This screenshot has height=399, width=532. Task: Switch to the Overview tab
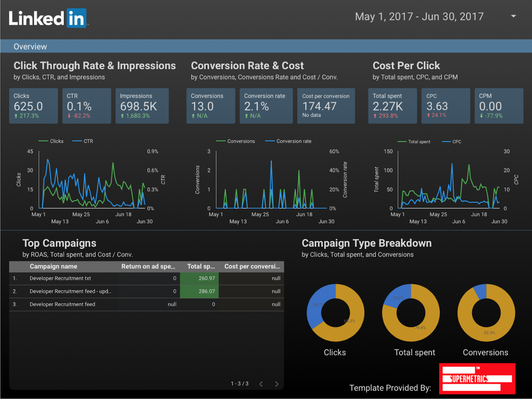30,46
